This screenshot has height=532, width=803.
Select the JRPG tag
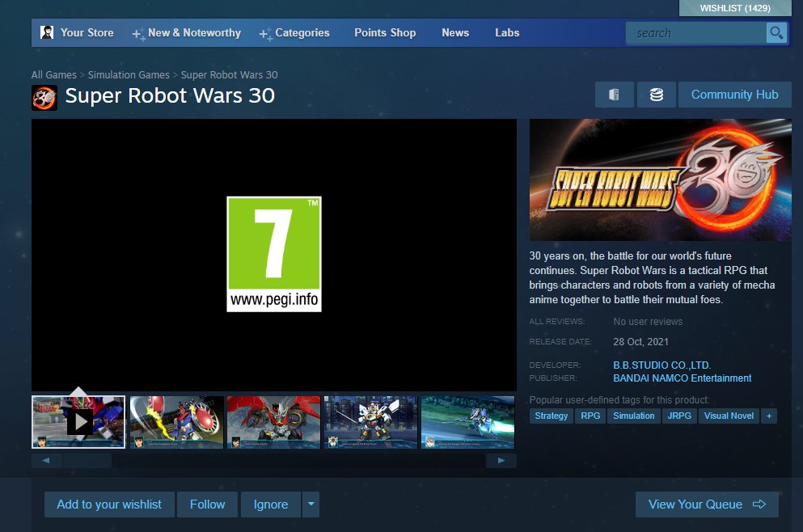point(679,416)
